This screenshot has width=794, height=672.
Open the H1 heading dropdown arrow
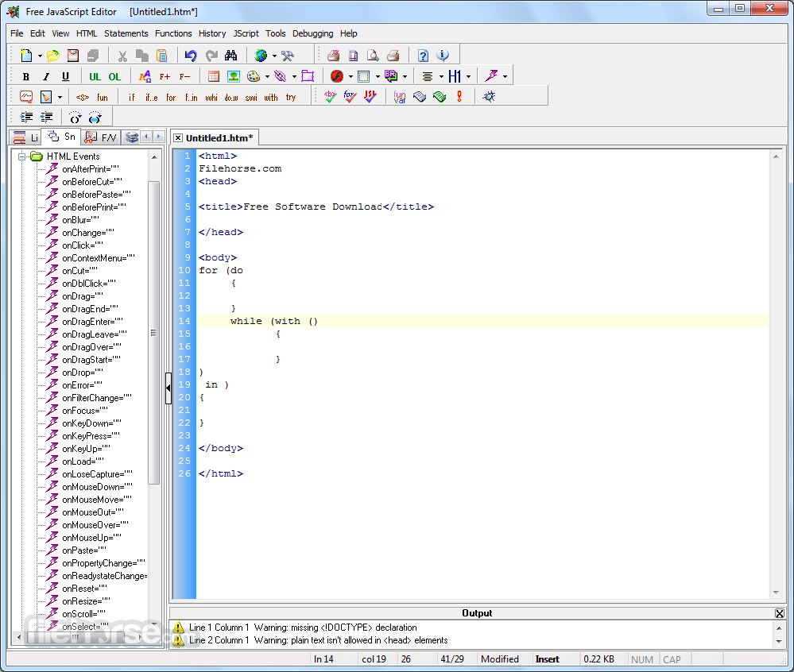468,77
